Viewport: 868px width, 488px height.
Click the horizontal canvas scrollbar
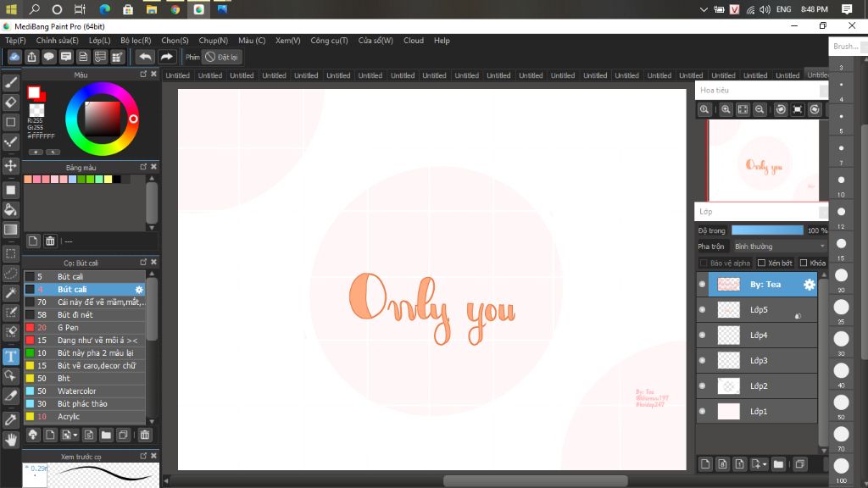536,481
